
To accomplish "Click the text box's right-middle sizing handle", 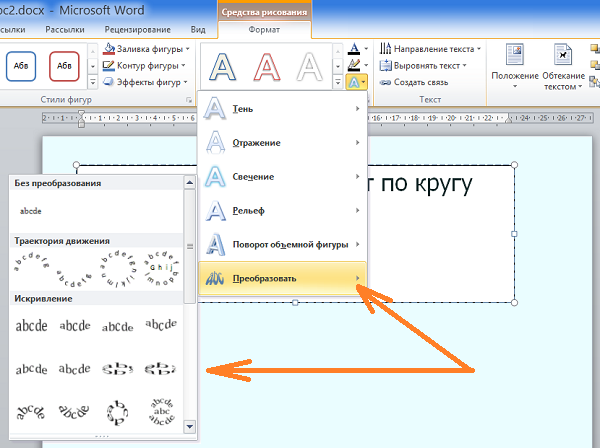I will 514,234.
